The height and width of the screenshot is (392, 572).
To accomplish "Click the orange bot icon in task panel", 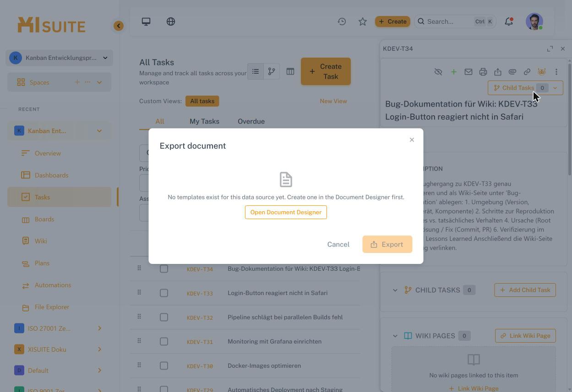I will (542, 72).
